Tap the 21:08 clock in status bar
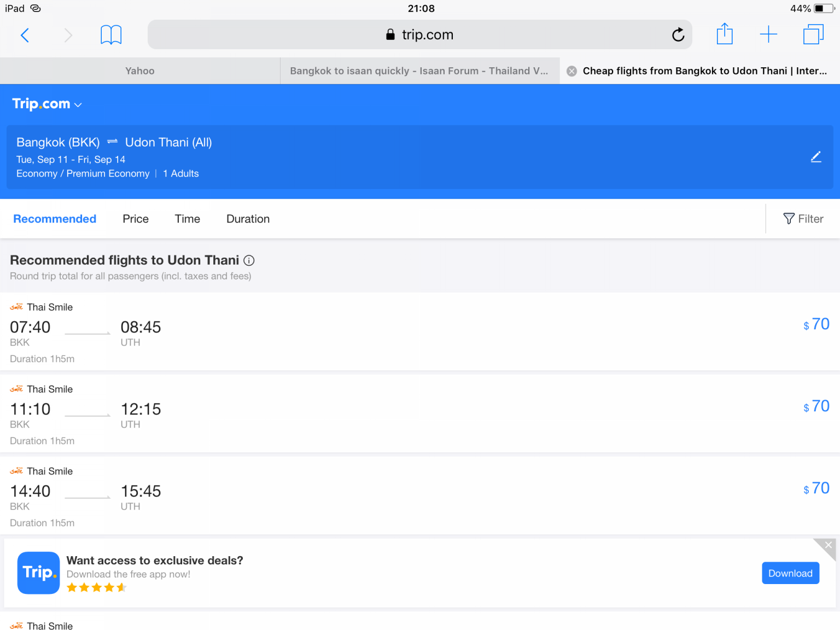This screenshot has width=840, height=630. 421,9
